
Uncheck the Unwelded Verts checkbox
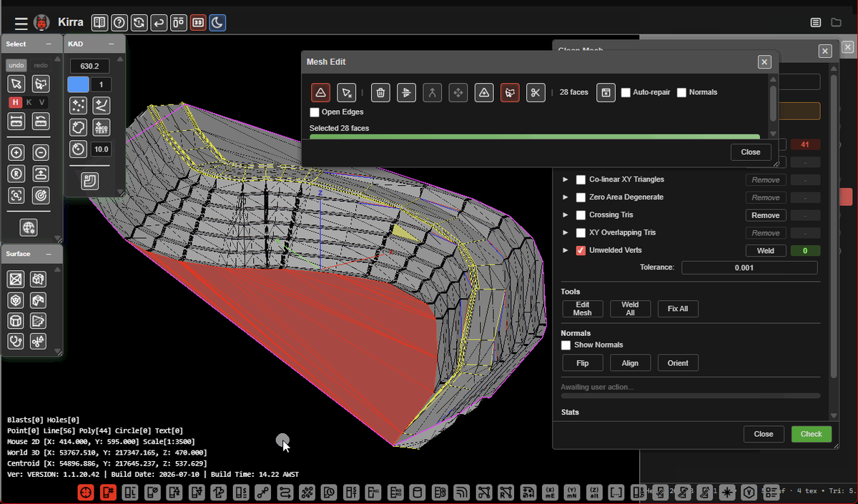[581, 250]
